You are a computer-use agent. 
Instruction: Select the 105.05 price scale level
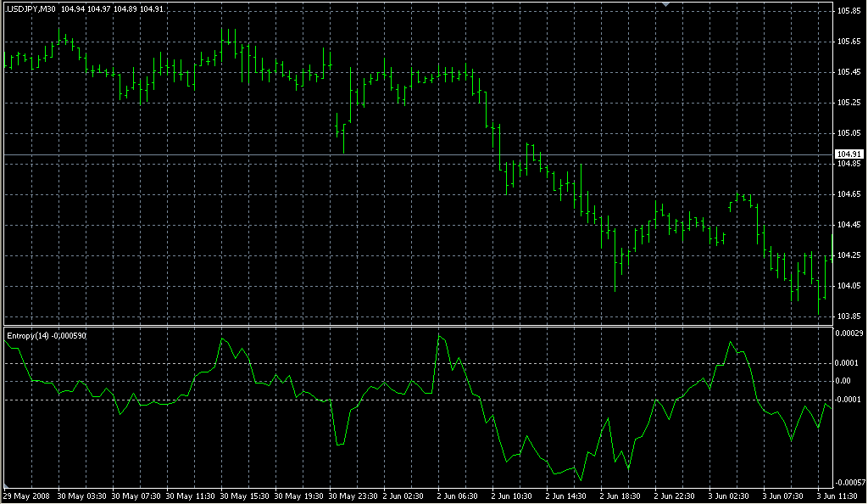tap(849, 133)
